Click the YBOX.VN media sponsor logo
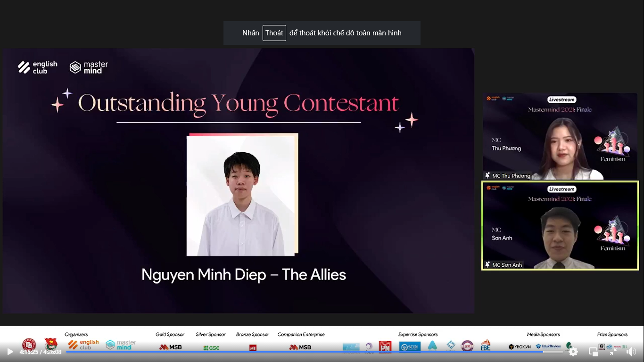The image size is (644, 362). pos(520,347)
